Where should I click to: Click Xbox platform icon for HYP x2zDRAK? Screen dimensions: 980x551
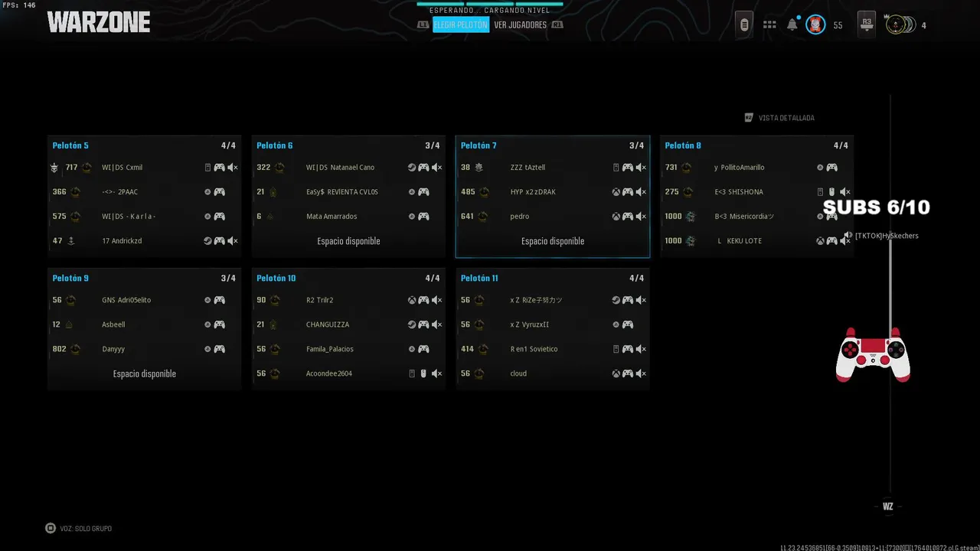pyautogui.click(x=616, y=192)
